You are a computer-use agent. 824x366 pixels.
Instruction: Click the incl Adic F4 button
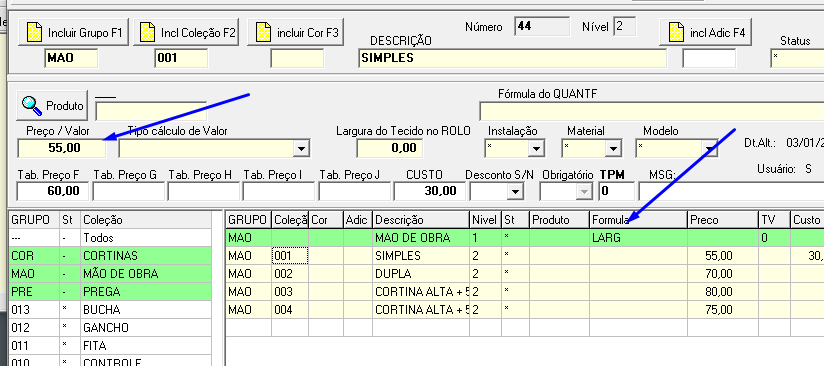pyautogui.click(x=706, y=33)
